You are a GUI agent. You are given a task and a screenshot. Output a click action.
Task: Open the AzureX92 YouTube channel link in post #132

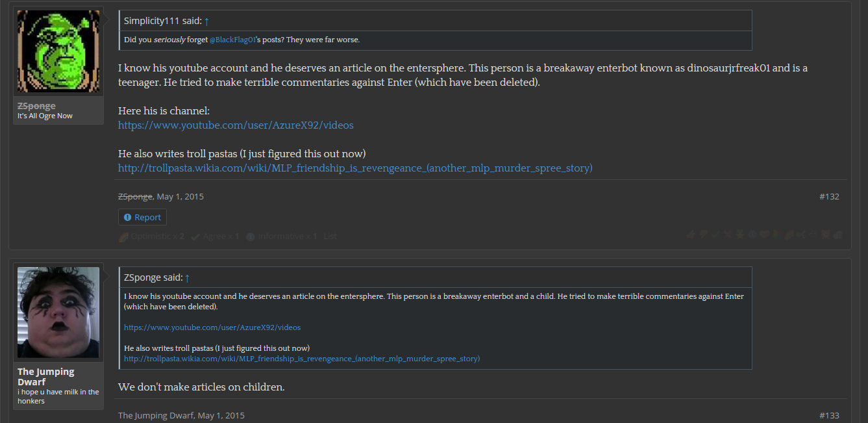click(236, 125)
